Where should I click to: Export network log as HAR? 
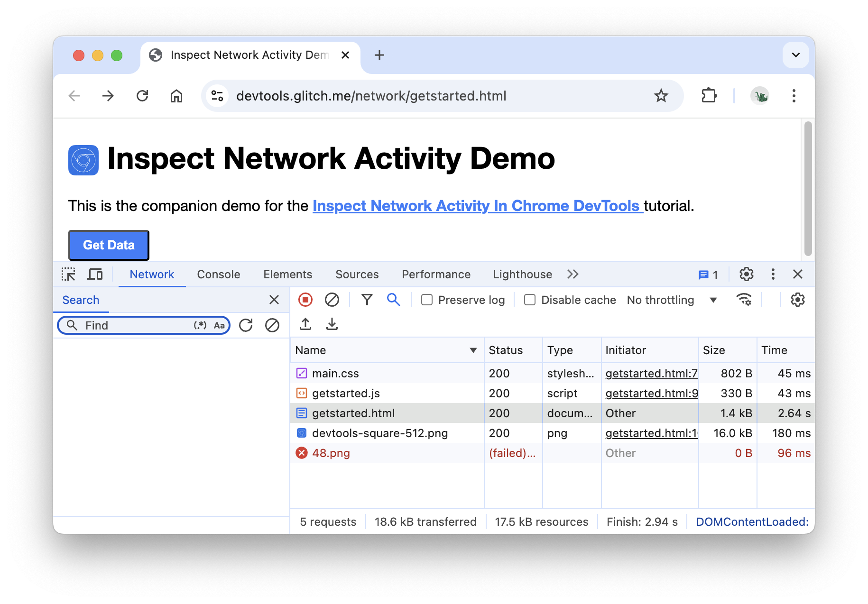(x=332, y=324)
